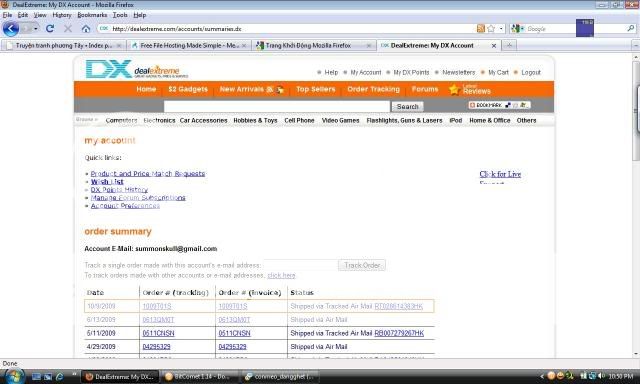Open the Order Tracking navigation item
Viewport: 640px width, 384px height.
(373, 89)
